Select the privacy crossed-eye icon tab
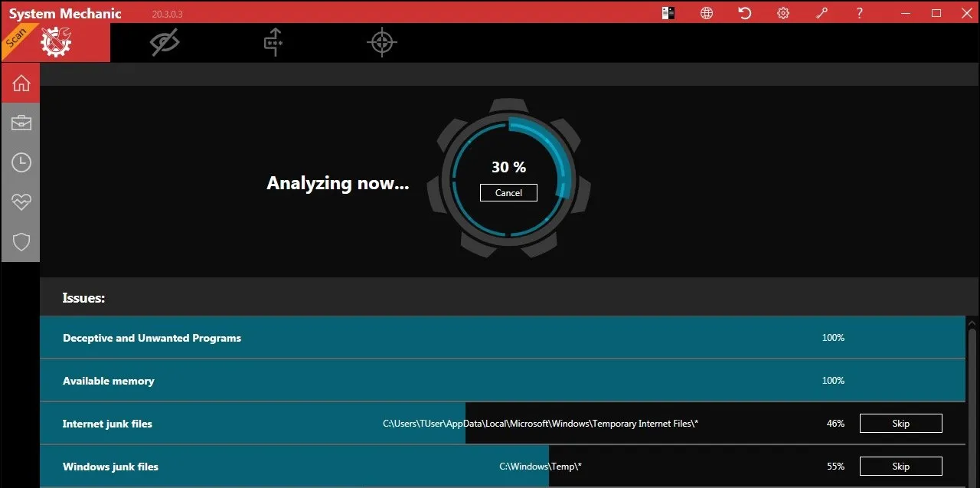 (x=165, y=43)
